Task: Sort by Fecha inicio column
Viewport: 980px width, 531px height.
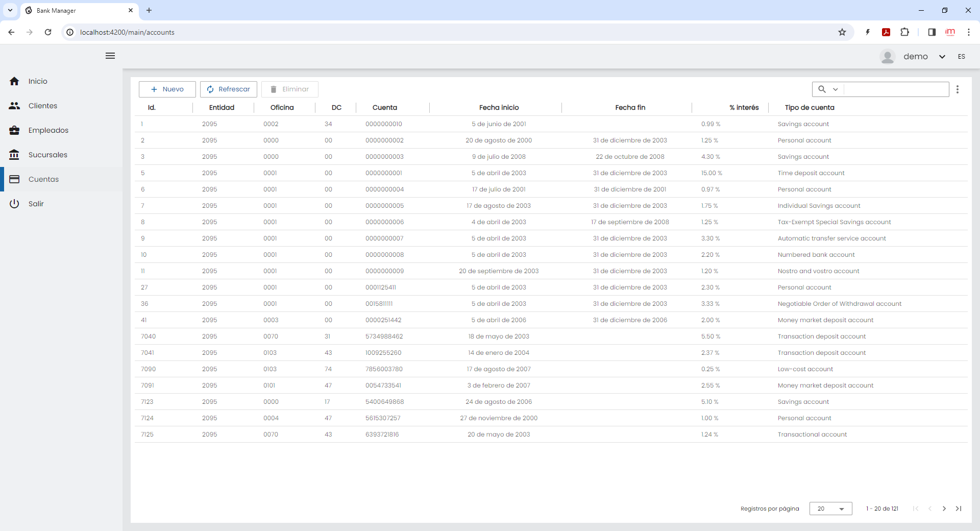Action: coord(499,108)
